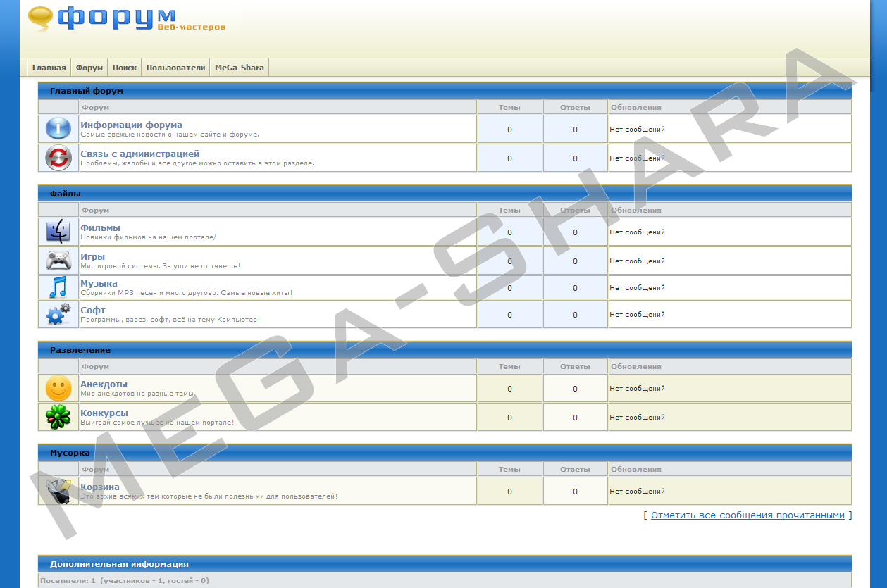Open the Связь с администрацией forum link
The image size is (887, 588).
click(139, 154)
